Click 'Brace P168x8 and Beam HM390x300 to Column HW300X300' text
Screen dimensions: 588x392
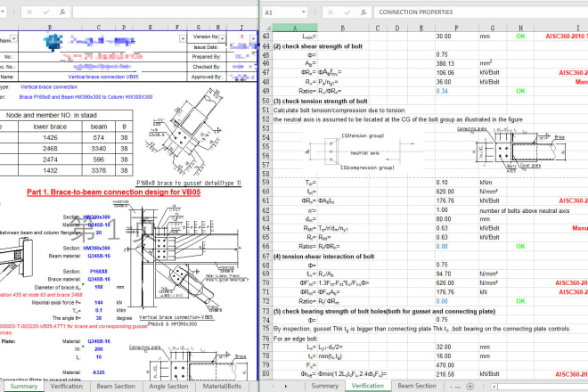tap(86, 97)
